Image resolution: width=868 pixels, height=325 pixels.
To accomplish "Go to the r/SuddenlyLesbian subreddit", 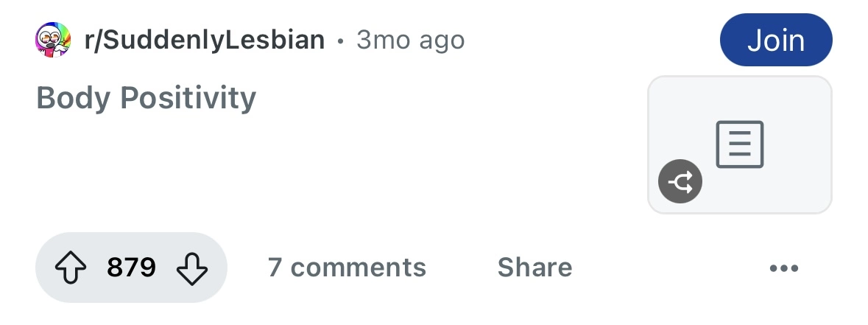I will click(x=204, y=40).
